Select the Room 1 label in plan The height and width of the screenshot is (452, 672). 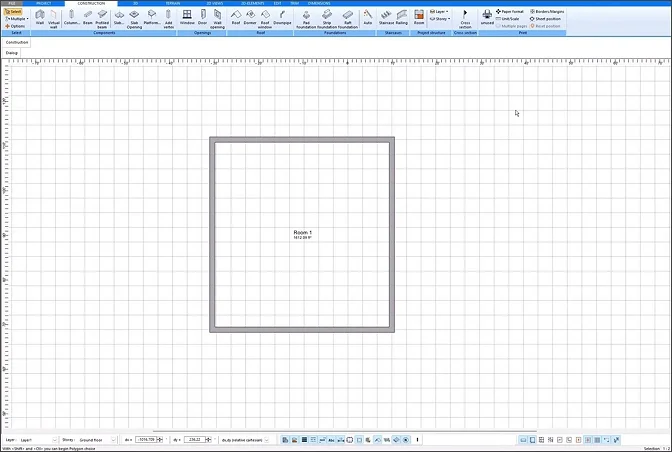click(x=303, y=233)
